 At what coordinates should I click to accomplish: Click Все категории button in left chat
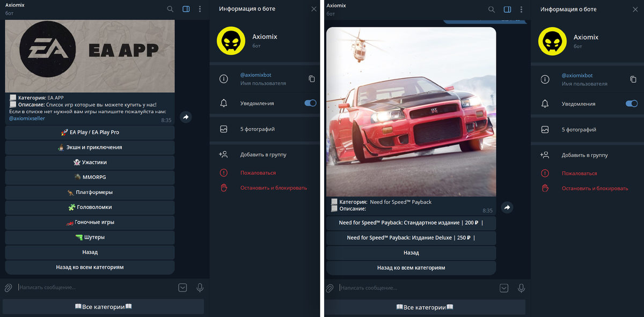tap(103, 307)
